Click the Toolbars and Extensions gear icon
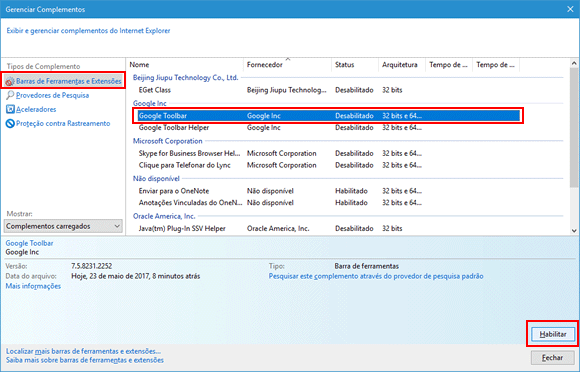The width and height of the screenshot is (580, 372). tap(10, 81)
